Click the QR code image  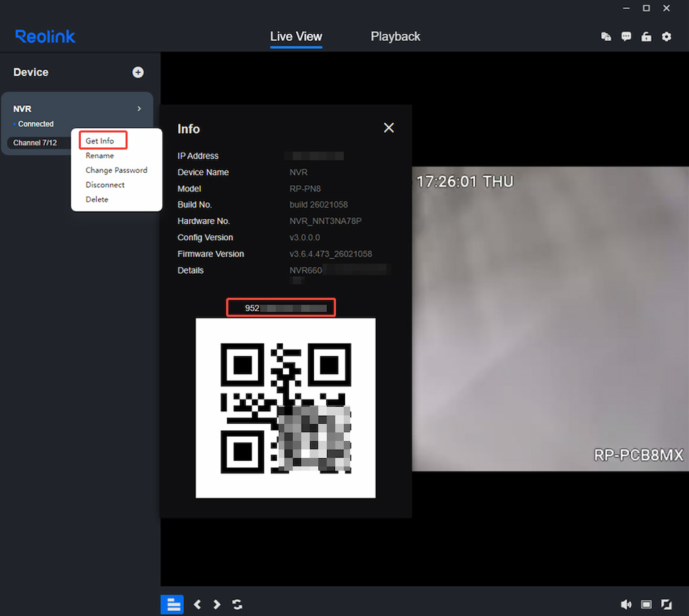(285, 408)
